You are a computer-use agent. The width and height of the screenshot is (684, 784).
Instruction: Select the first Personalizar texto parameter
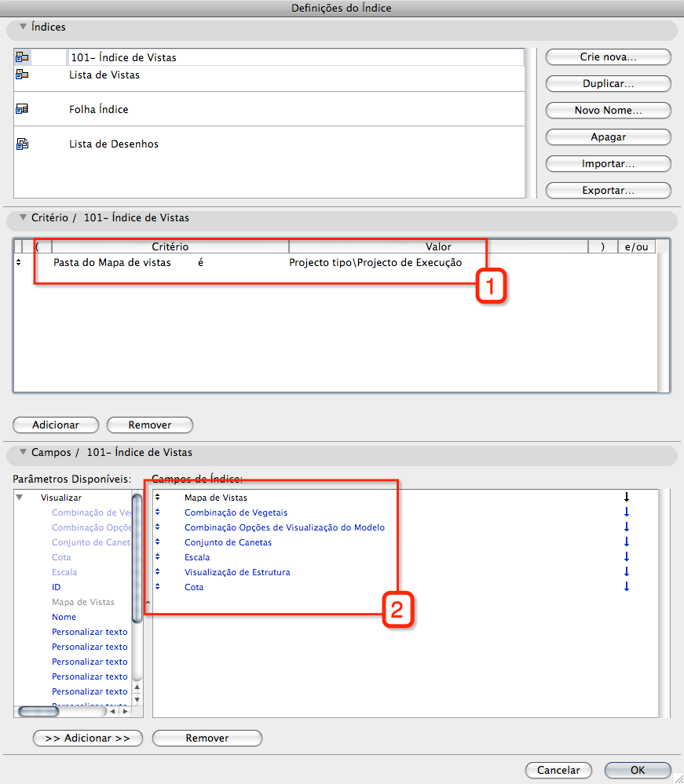pyautogui.click(x=90, y=632)
